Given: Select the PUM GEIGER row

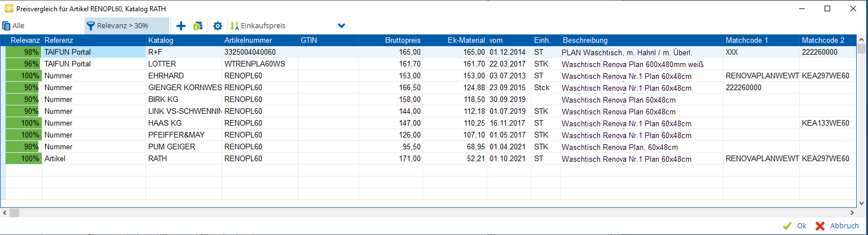Looking at the screenshot, I should click(171, 147).
